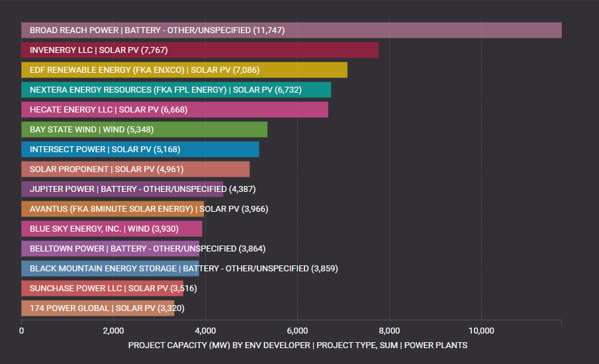Select the Avantus (FKA 8minute Solar Energy) bar
The height and width of the screenshot is (364, 599).
[x=113, y=209]
